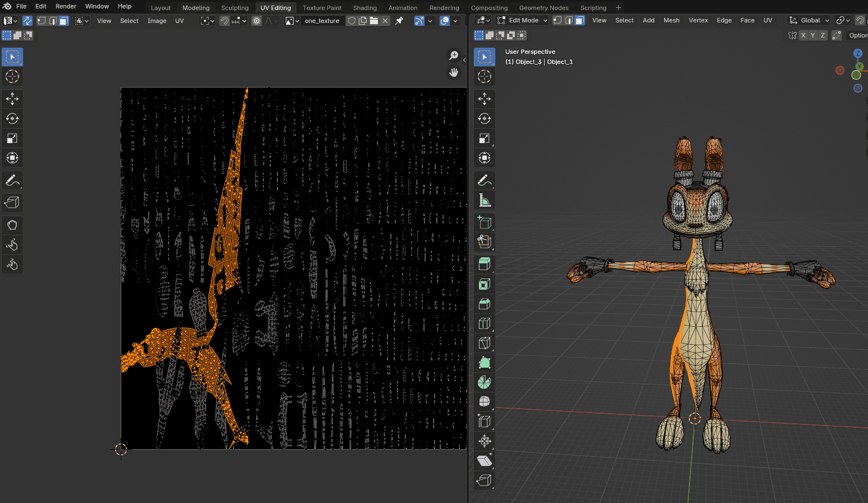Select the Cursor tool in the UV editor
The height and width of the screenshot is (503, 868).
pyautogui.click(x=12, y=76)
